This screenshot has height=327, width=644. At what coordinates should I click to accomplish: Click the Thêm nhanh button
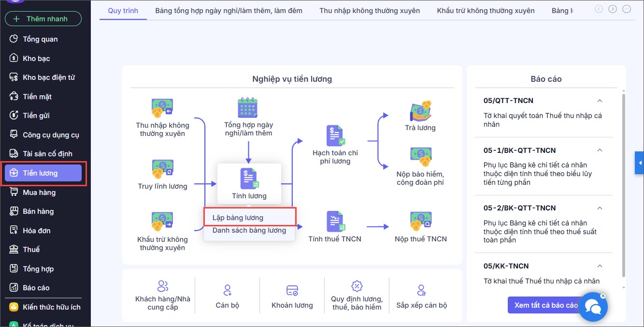(43, 19)
